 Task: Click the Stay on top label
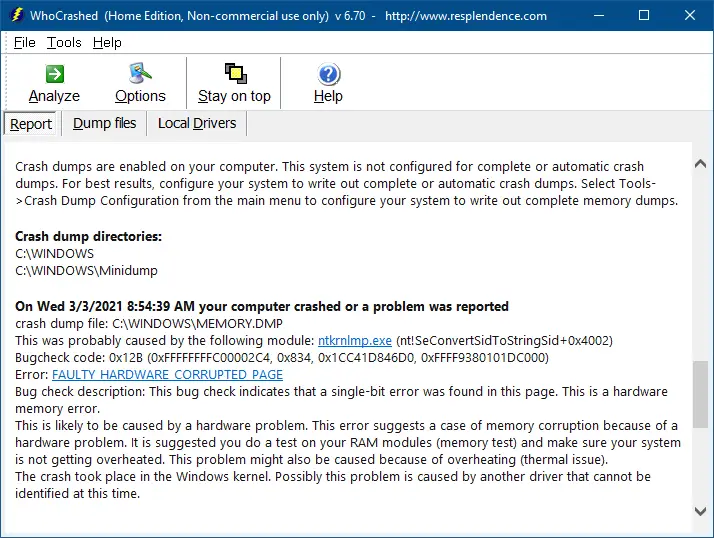[x=234, y=96]
